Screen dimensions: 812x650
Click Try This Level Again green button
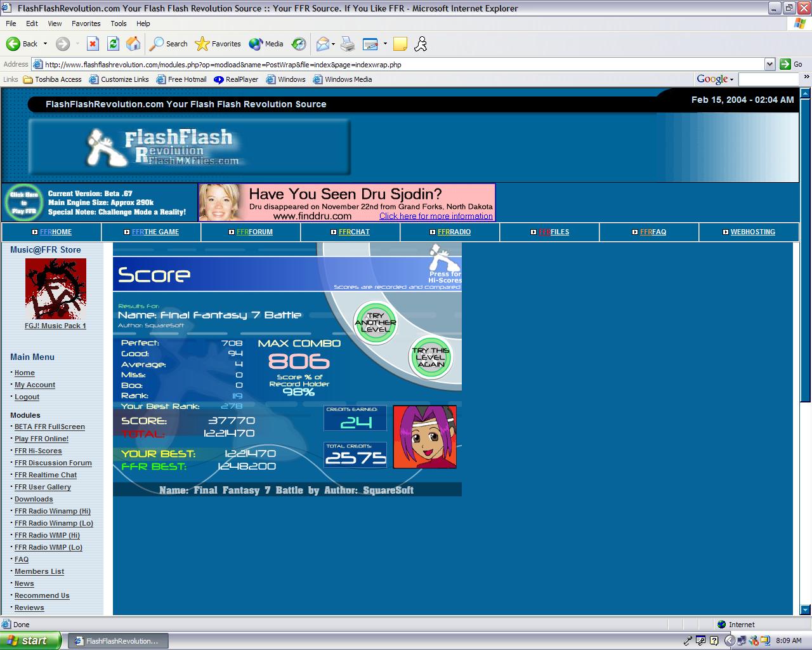431,357
